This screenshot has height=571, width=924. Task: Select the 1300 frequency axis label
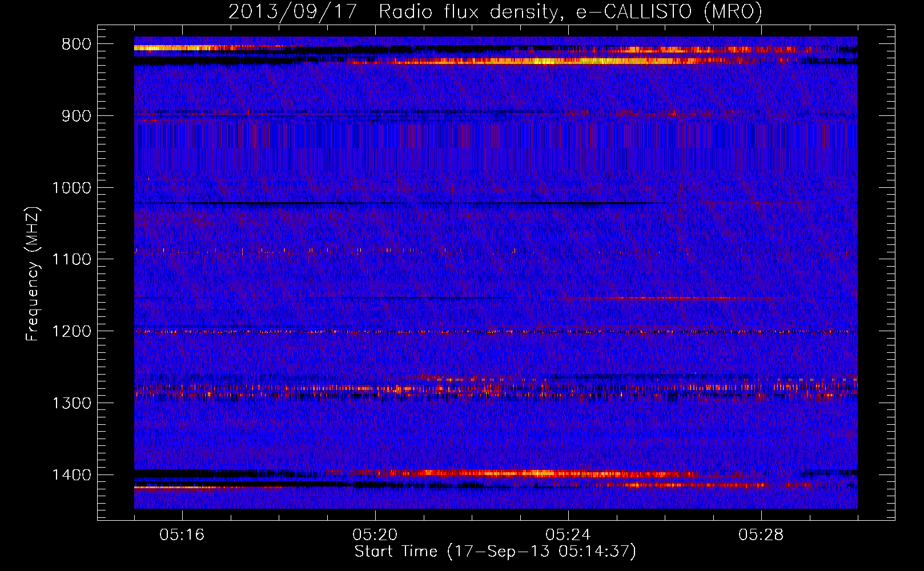(71, 403)
